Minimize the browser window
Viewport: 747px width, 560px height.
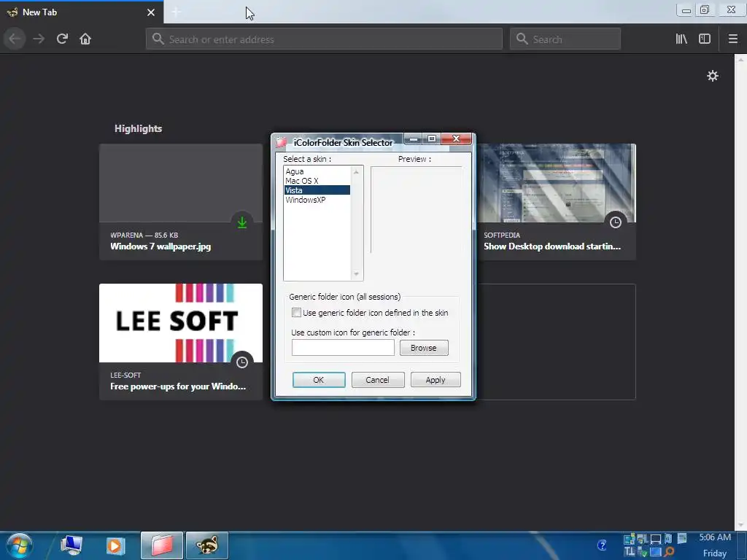click(x=686, y=10)
